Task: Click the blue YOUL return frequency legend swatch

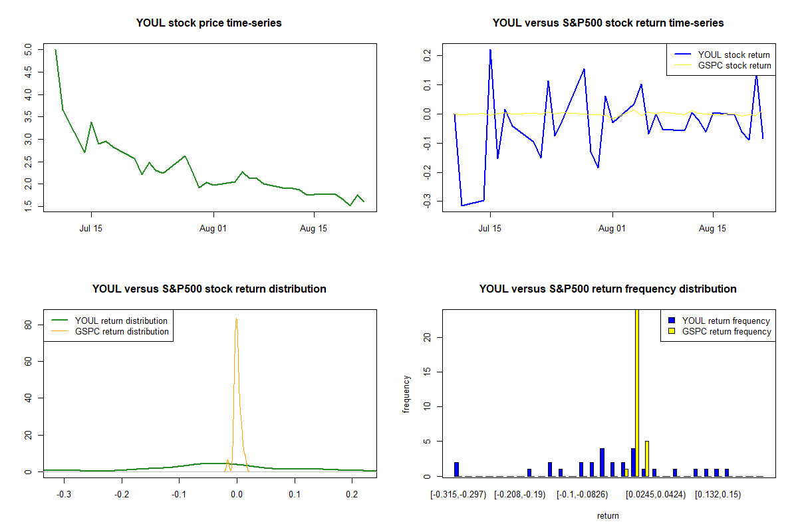Action: [x=672, y=321]
